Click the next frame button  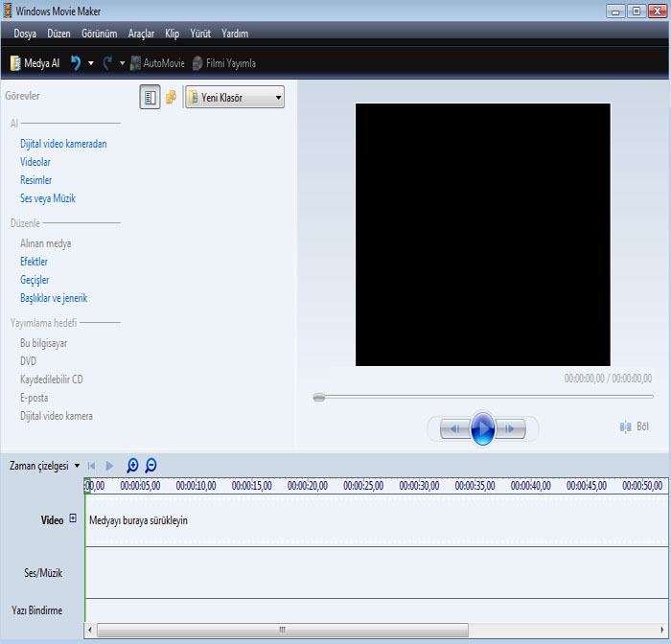tap(512, 428)
